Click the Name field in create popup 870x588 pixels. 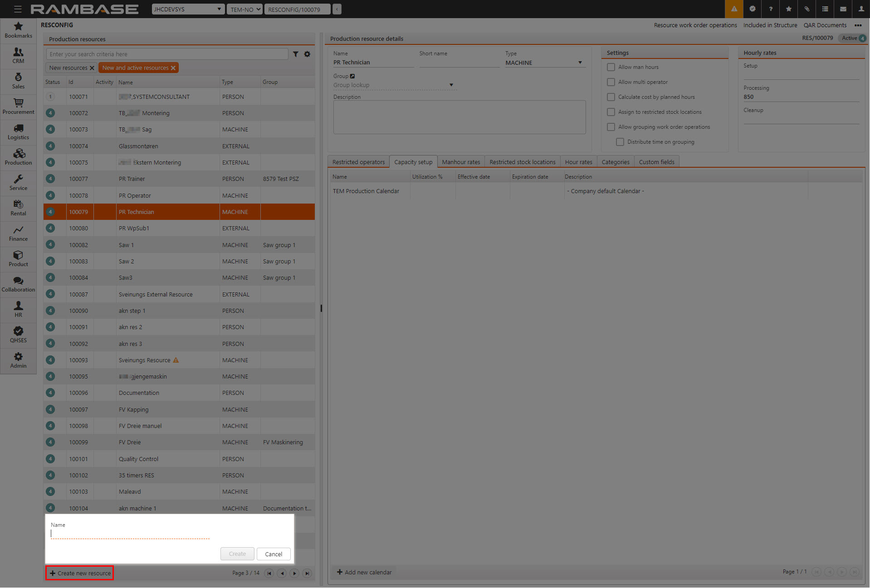(x=130, y=534)
